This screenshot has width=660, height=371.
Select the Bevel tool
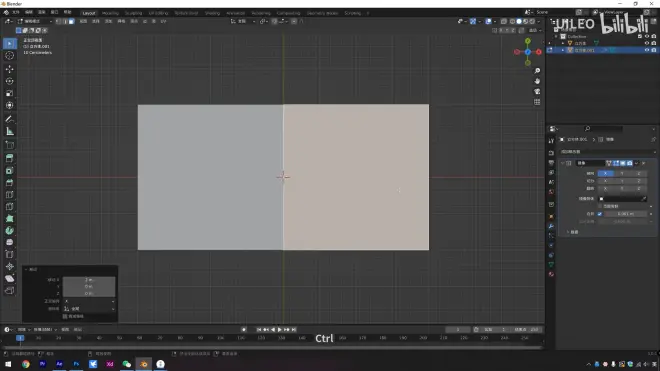(x=10, y=183)
